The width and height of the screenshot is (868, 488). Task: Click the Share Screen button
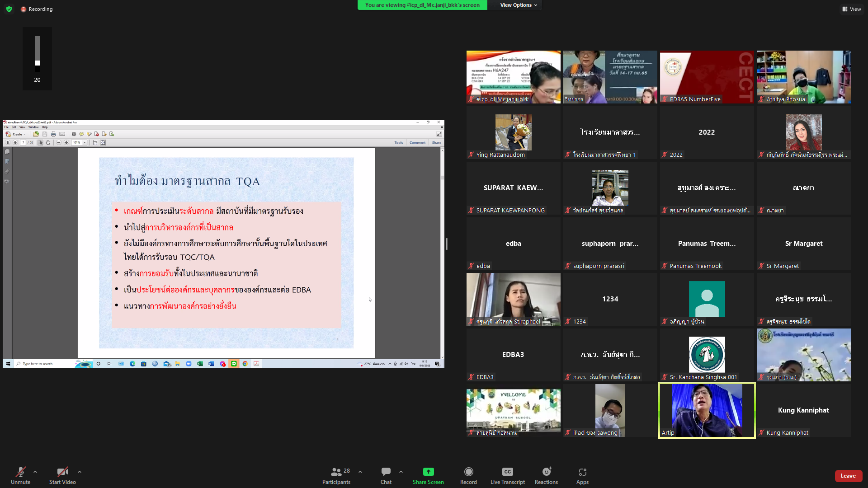coord(428,476)
